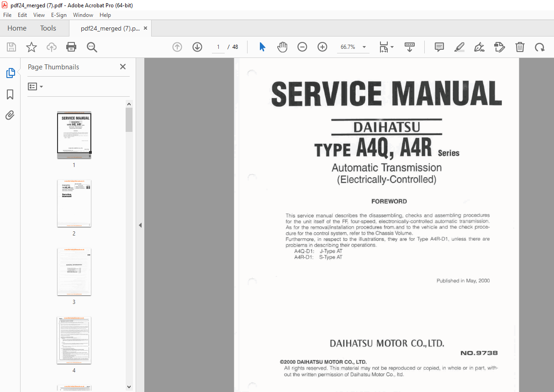Open the Find text magnifier tool

click(x=92, y=47)
